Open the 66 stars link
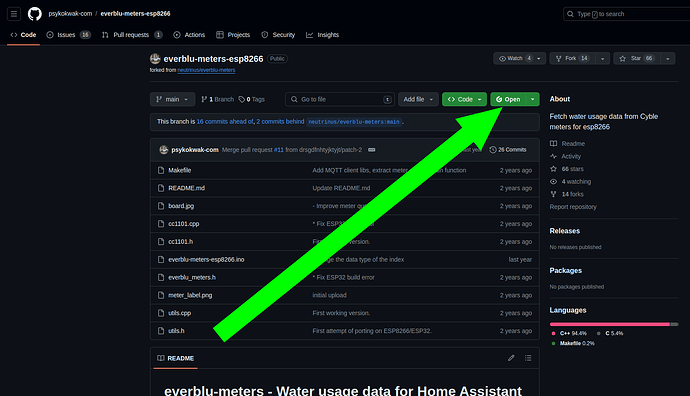The width and height of the screenshot is (690, 396). coord(567,169)
